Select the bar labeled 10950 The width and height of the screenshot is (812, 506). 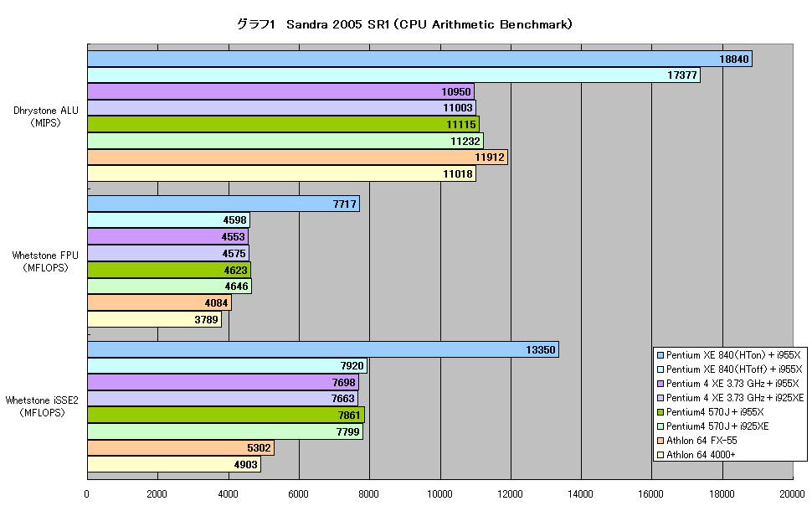tap(280, 91)
